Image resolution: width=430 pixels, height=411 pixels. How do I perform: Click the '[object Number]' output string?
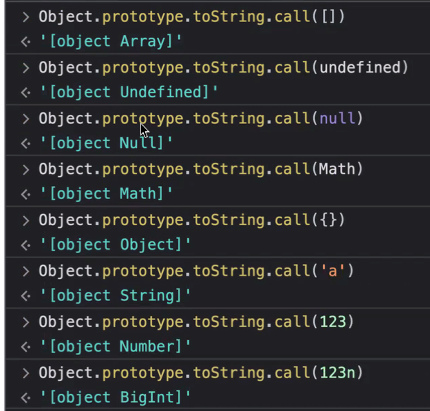[115, 347]
